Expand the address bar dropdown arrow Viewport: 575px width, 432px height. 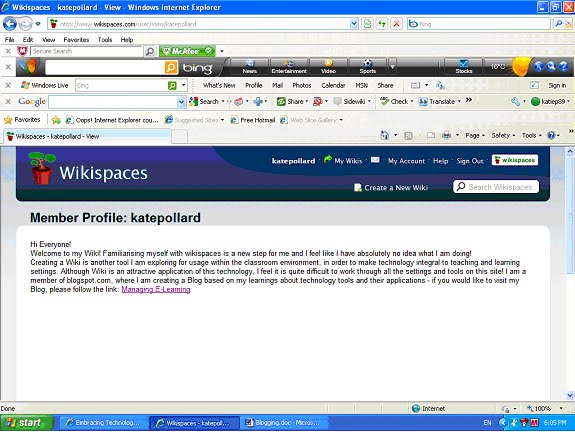pyautogui.click(x=354, y=24)
